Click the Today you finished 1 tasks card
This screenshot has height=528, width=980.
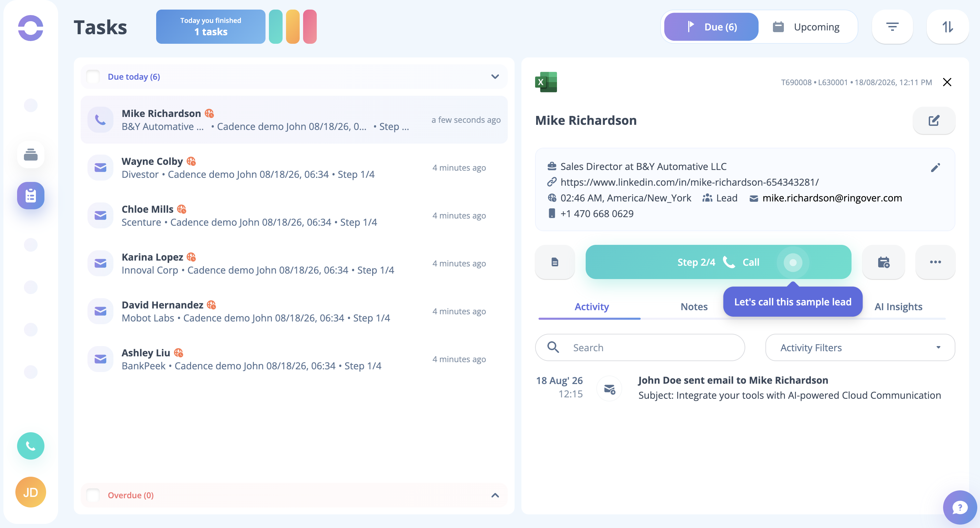pos(211,27)
